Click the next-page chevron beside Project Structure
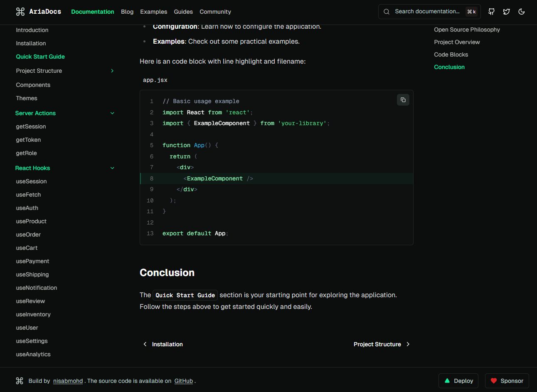 (x=408, y=344)
